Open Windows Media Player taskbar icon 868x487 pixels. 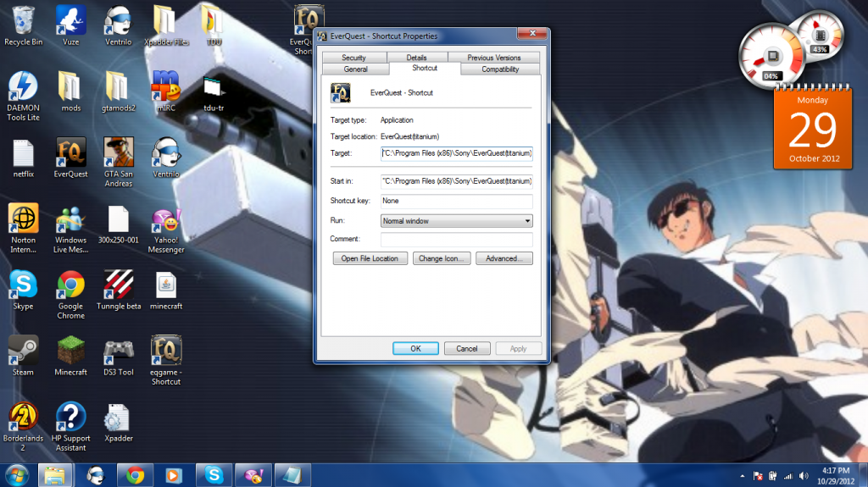pyautogui.click(x=174, y=475)
